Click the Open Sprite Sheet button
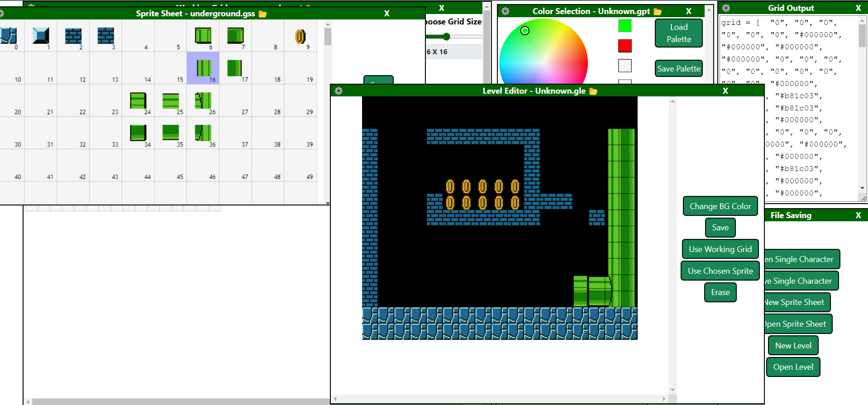868x405 pixels. coord(798,324)
